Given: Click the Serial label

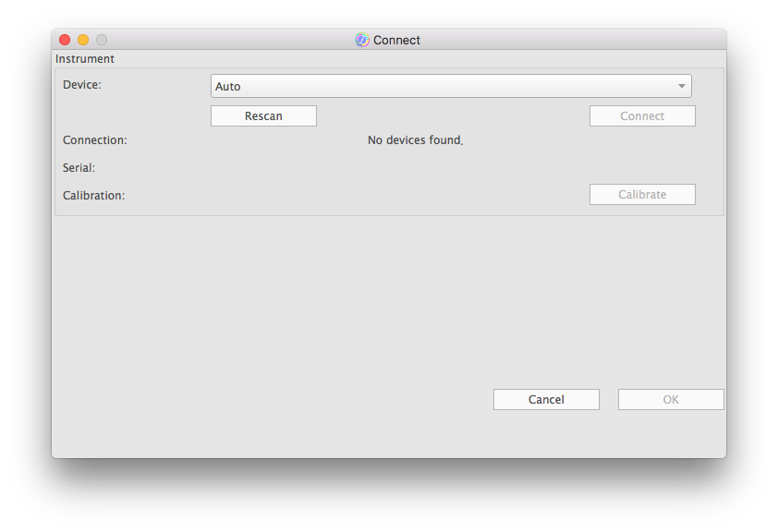Looking at the screenshot, I should [79, 168].
